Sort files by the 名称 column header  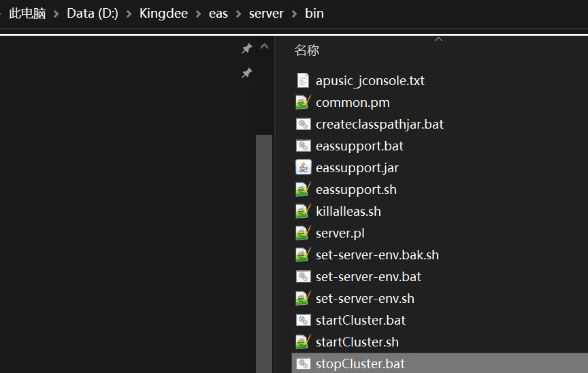click(307, 50)
